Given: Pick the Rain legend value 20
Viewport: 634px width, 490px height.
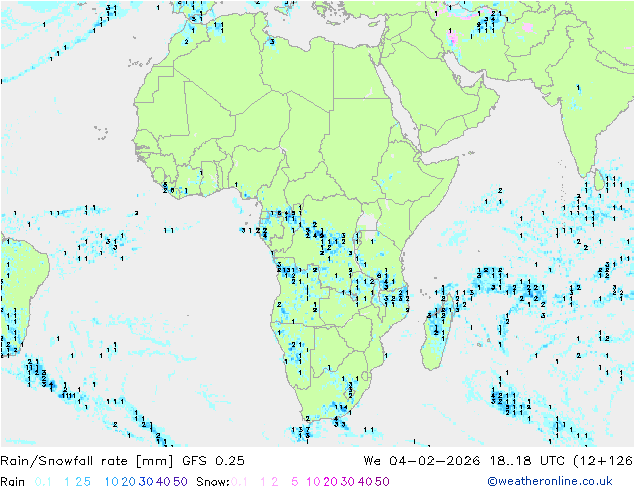Looking at the screenshot, I should pos(128,482).
